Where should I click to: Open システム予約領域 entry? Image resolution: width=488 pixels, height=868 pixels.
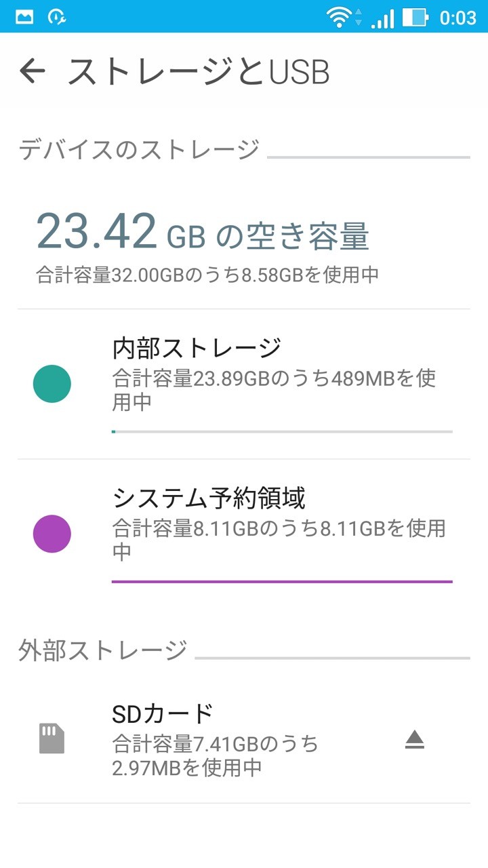[x=244, y=534]
